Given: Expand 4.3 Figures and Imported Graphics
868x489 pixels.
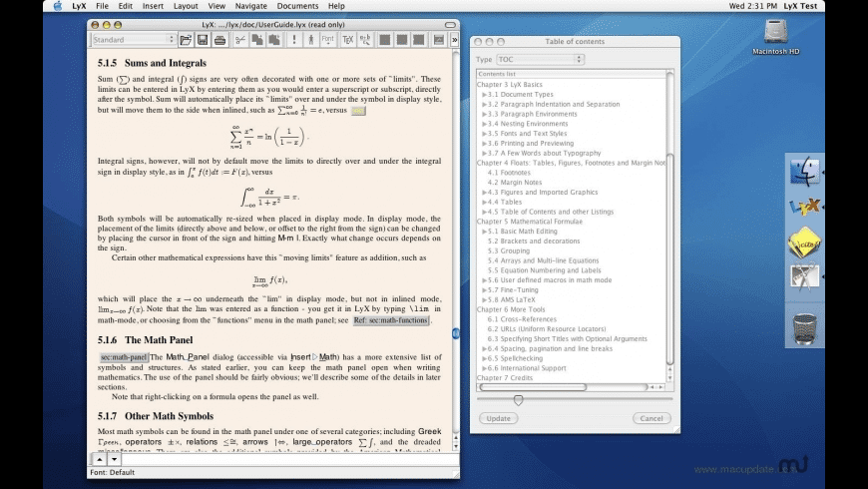Looking at the screenshot, I should pos(484,193).
